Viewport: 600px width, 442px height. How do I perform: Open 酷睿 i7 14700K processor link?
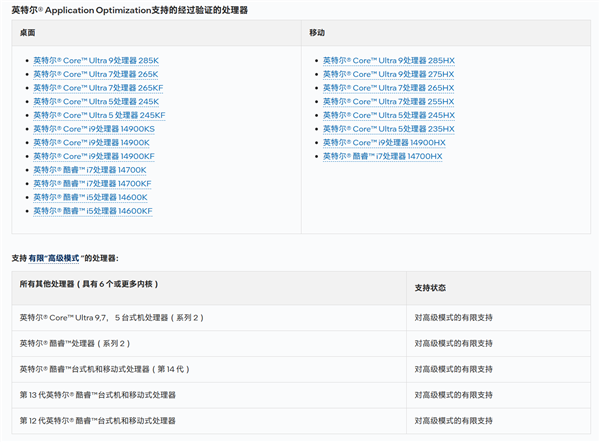pos(90,170)
